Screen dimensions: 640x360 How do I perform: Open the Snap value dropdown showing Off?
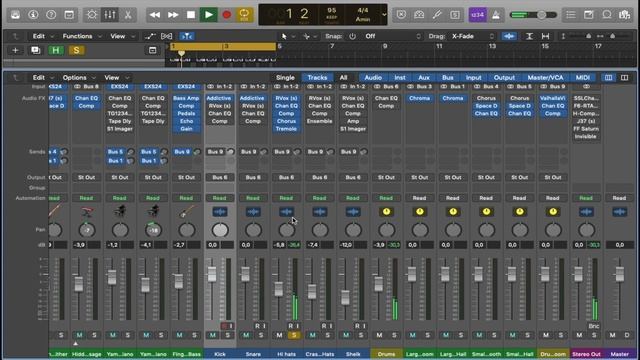[x=392, y=36]
